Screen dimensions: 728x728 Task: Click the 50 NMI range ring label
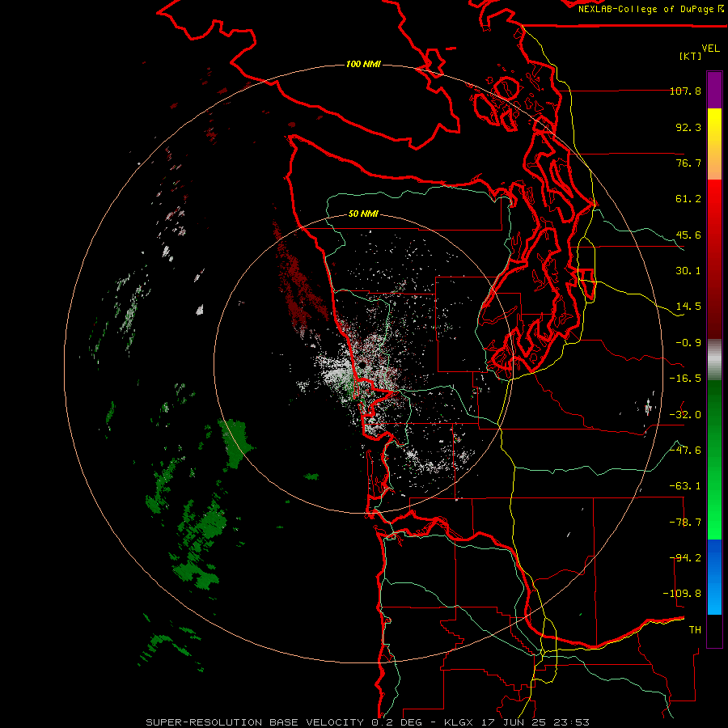[363, 214]
